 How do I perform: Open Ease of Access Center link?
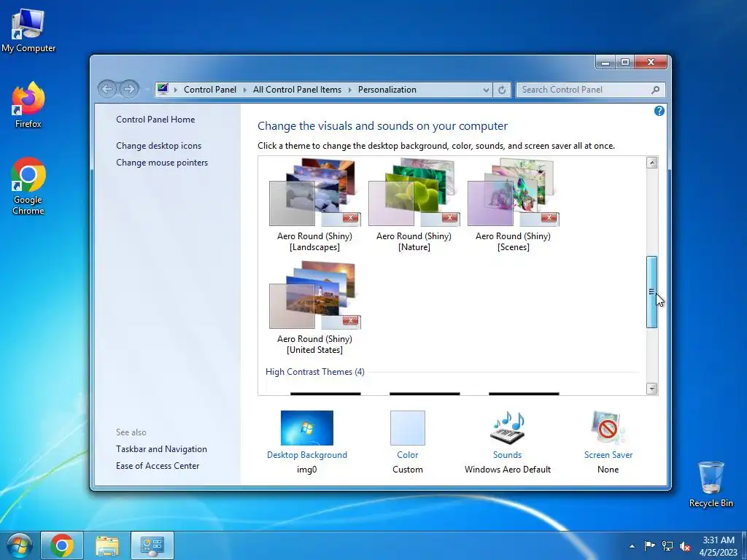tap(158, 466)
